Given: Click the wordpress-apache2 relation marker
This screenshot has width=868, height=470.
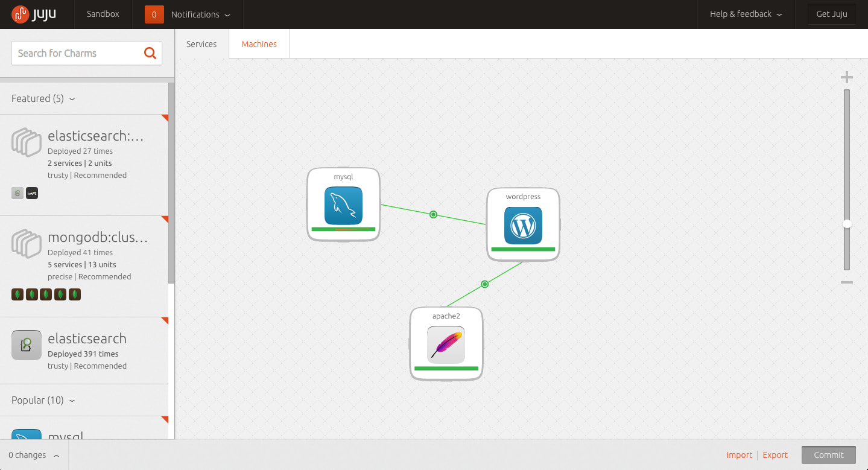Looking at the screenshot, I should 484,284.
